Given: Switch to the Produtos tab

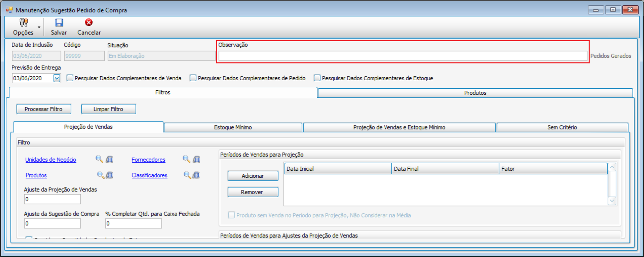Looking at the screenshot, I should 475,93.
